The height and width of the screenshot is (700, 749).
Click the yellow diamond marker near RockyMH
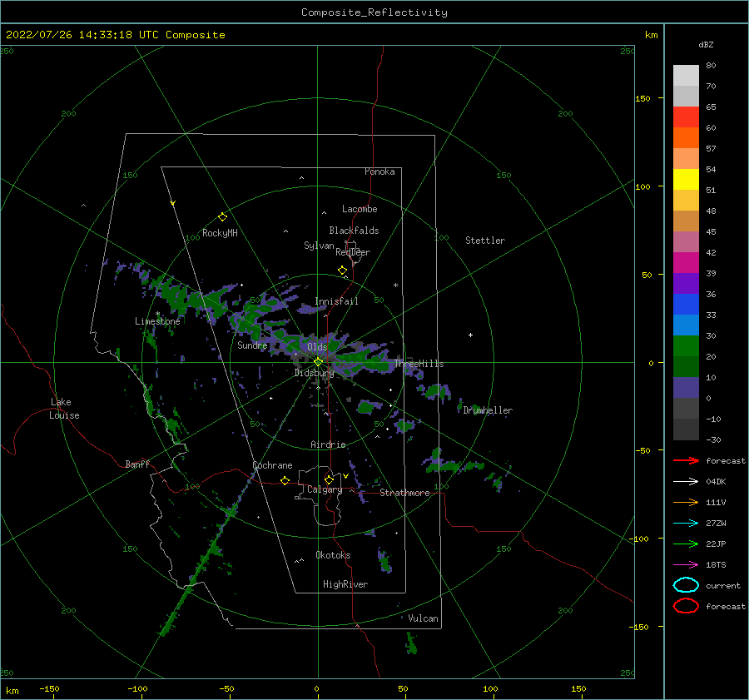(222, 217)
